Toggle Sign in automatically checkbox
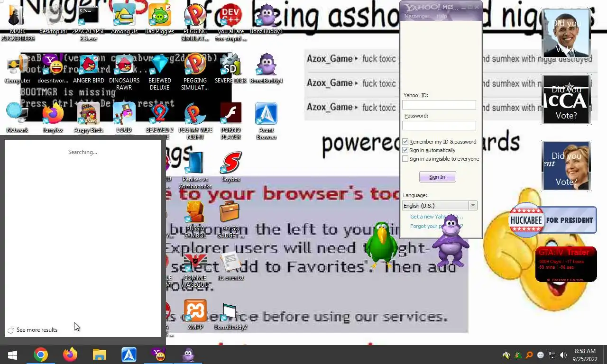Viewport: 607px width, 364px height. (405, 150)
